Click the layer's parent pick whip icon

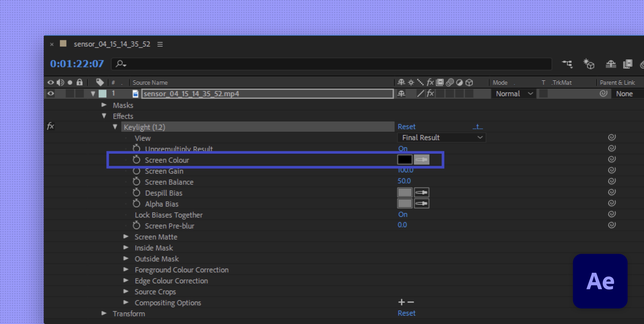click(603, 94)
